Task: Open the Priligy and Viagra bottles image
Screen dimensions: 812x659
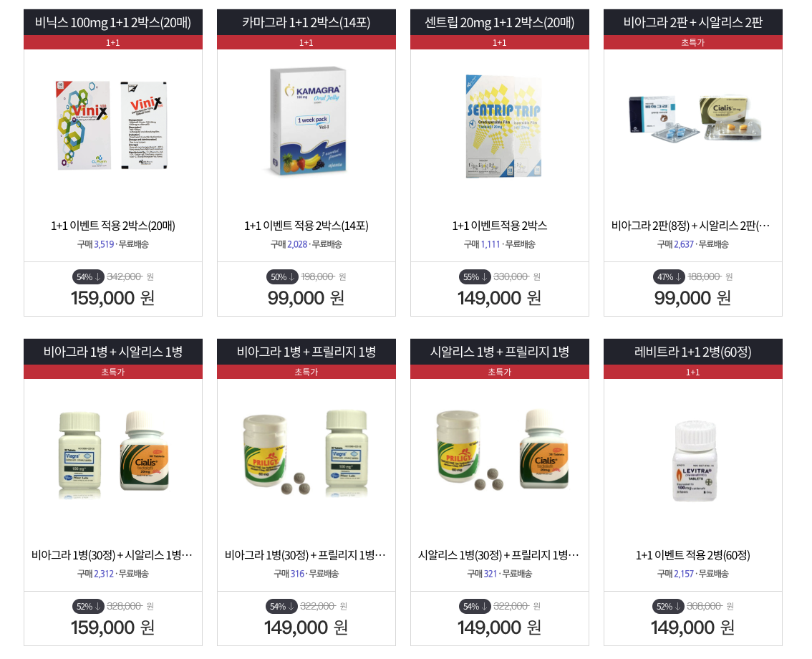Action: tap(306, 452)
